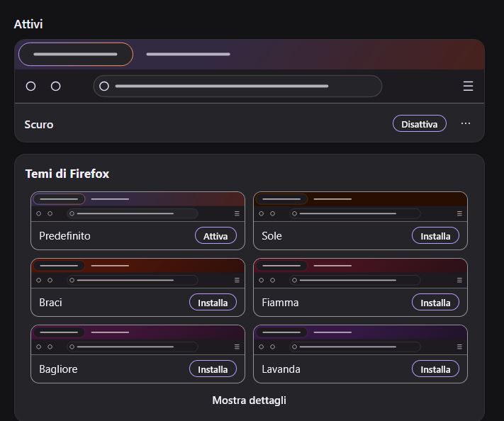Install the Bagliore theme

click(213, 369)
